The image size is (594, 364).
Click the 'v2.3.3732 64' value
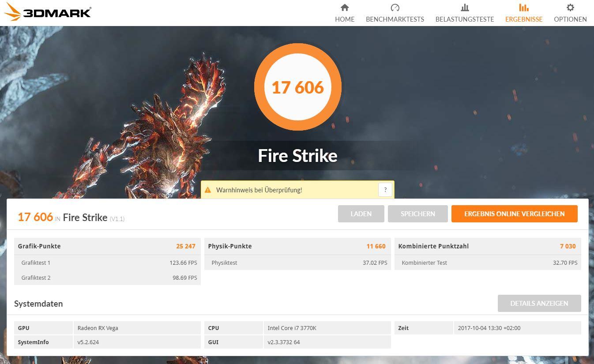(x=284, y=342)
